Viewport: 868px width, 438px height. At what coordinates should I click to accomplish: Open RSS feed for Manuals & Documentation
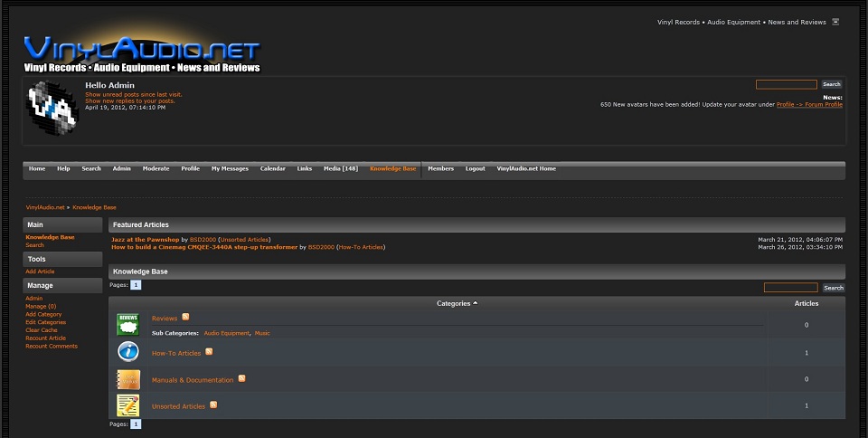pos(242,379)
